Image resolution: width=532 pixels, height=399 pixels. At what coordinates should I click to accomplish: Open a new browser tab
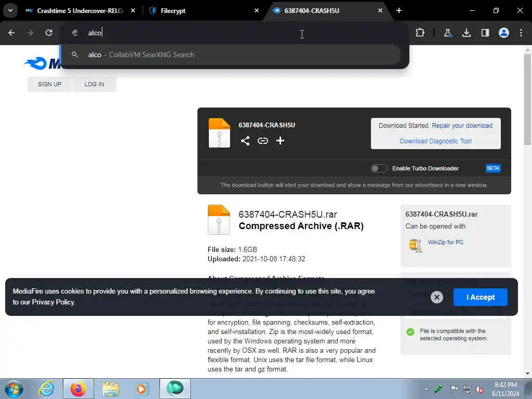click(x=399, y=10)
